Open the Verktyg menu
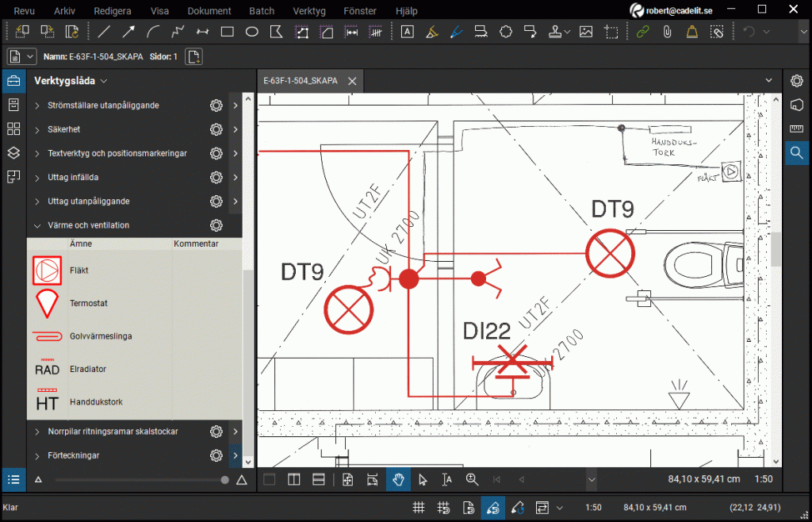Image resolution: width=812 pixels, height=522 pixels. tap(309, 11)
